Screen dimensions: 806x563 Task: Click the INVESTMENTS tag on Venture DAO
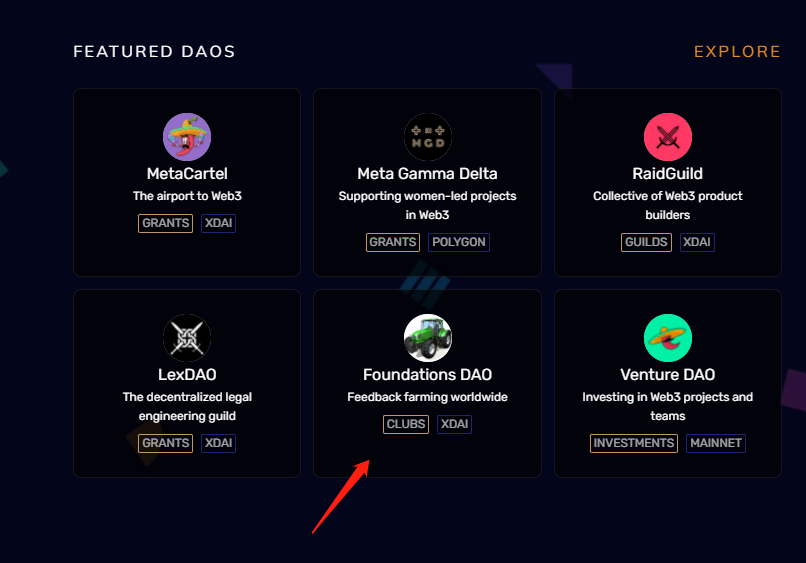click(x=634, y=443)
